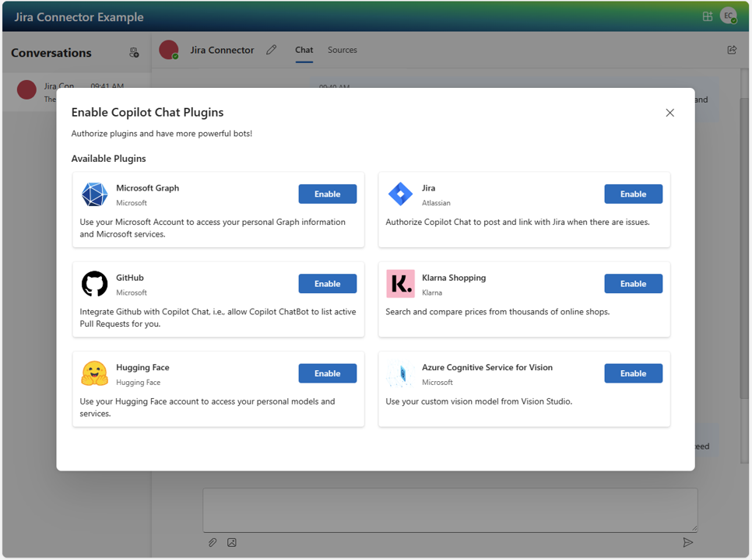Screen dimensions: 752x560
Task: Click 'Azure Cognitive Service for Vision' title
Action: tap(487, 367)
